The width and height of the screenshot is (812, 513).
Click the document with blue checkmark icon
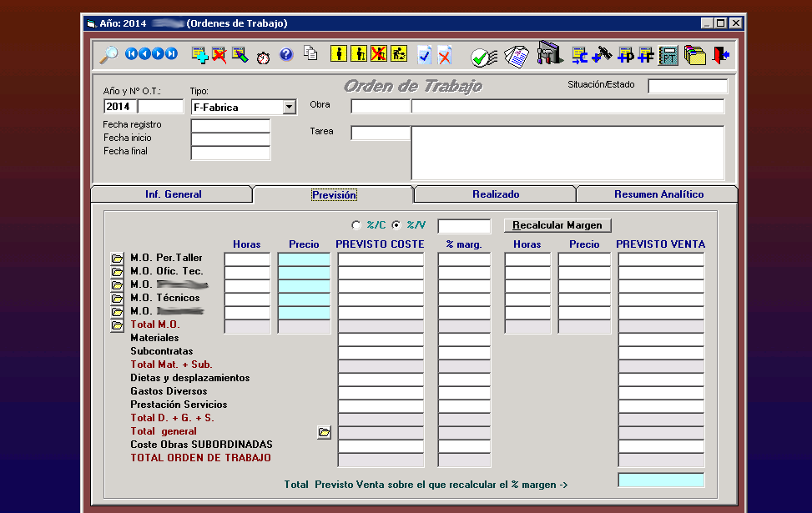[425, 55]
